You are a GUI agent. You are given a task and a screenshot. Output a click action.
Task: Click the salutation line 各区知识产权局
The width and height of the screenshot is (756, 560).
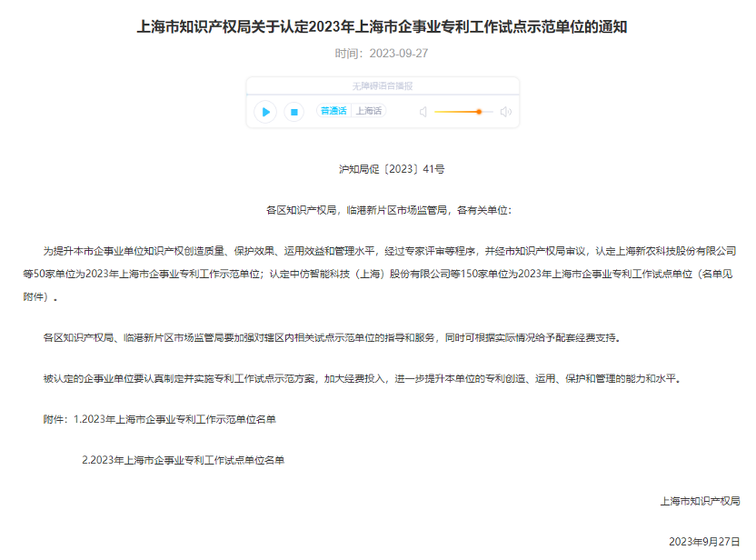389,210
